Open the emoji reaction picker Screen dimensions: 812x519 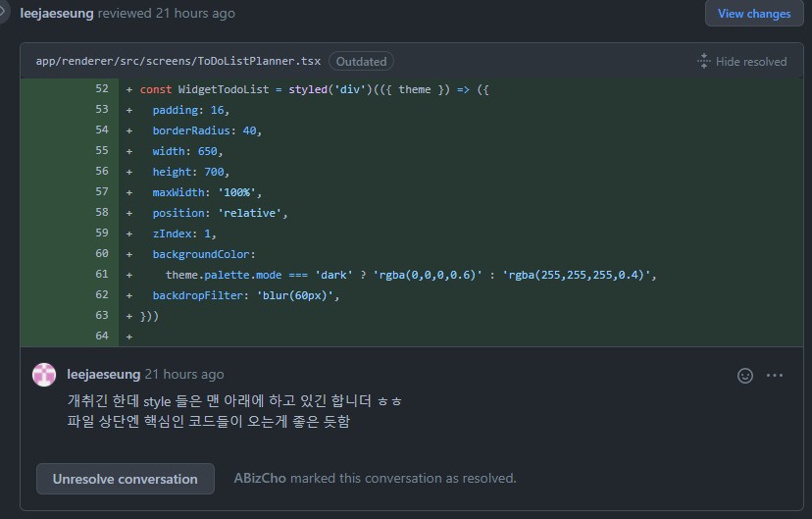(745, 376)
